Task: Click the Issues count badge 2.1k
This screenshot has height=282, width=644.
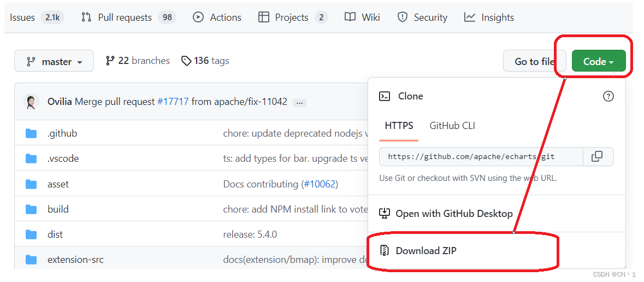Action: [52, 17]
